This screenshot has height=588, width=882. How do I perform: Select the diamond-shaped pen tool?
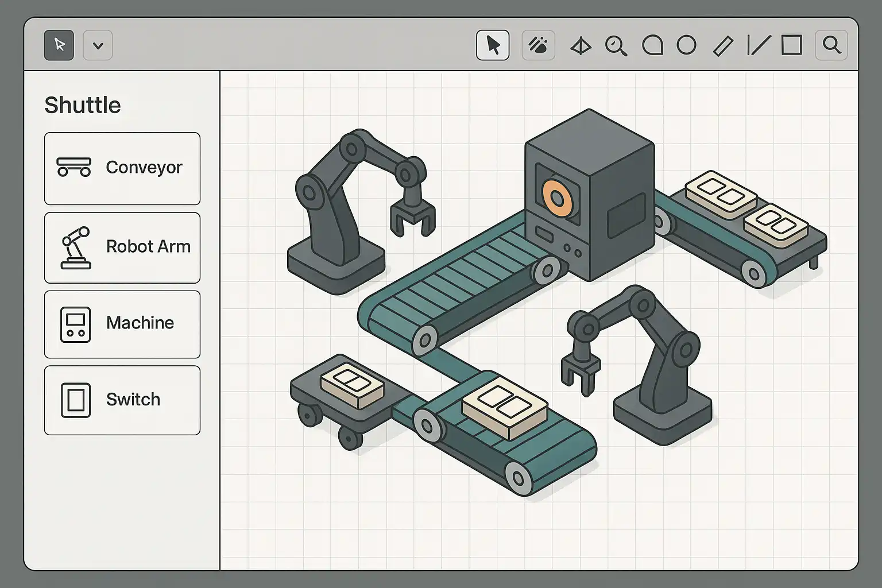coord(581,45)
